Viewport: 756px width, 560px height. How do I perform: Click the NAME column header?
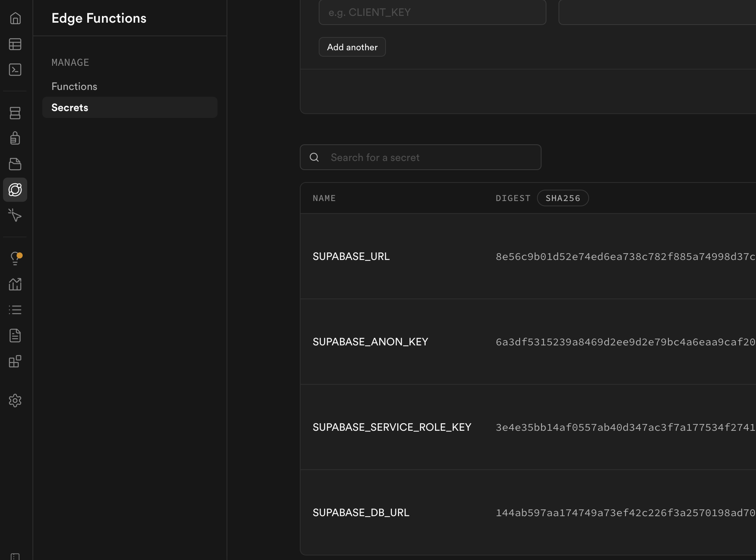click(324, 198)
